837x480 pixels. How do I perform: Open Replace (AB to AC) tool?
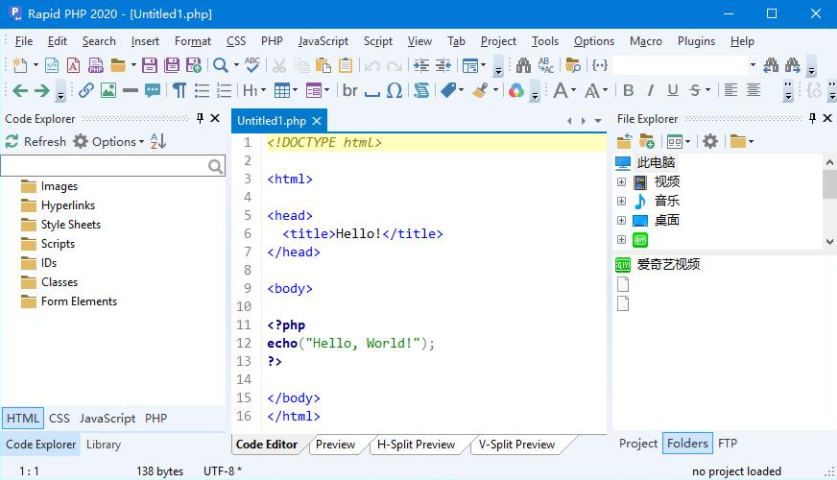tap(546, 65)
